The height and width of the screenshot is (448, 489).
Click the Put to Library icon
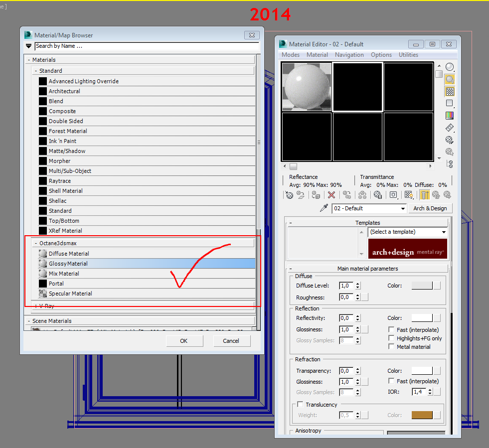click(x=378, y=195)
